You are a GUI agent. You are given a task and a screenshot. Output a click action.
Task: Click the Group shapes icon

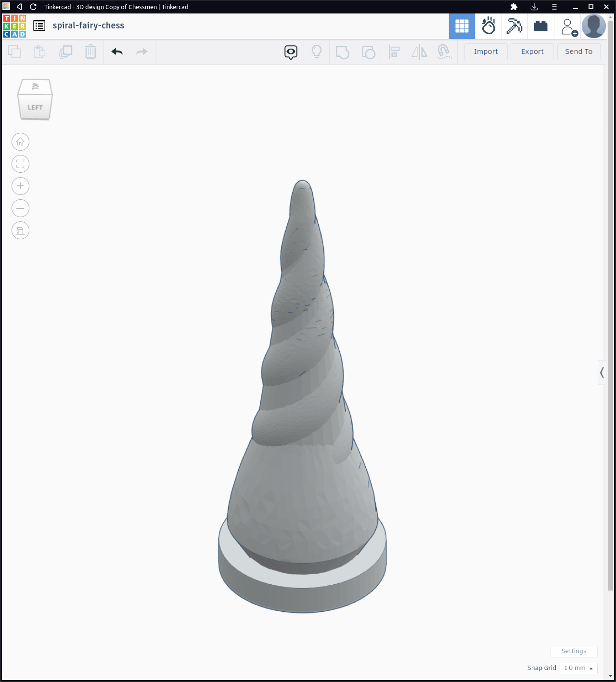pyautogui.click(x=343, y=52)
